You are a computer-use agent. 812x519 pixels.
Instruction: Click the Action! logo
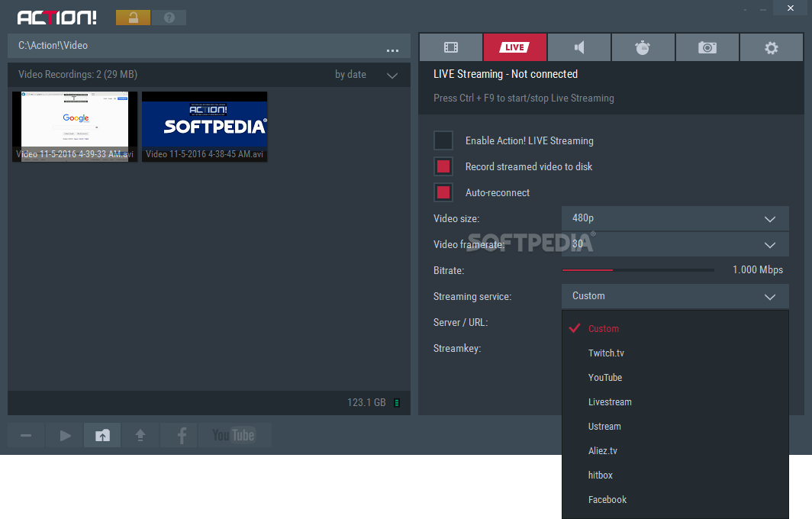pyautogui.click(x=57, y=18)
